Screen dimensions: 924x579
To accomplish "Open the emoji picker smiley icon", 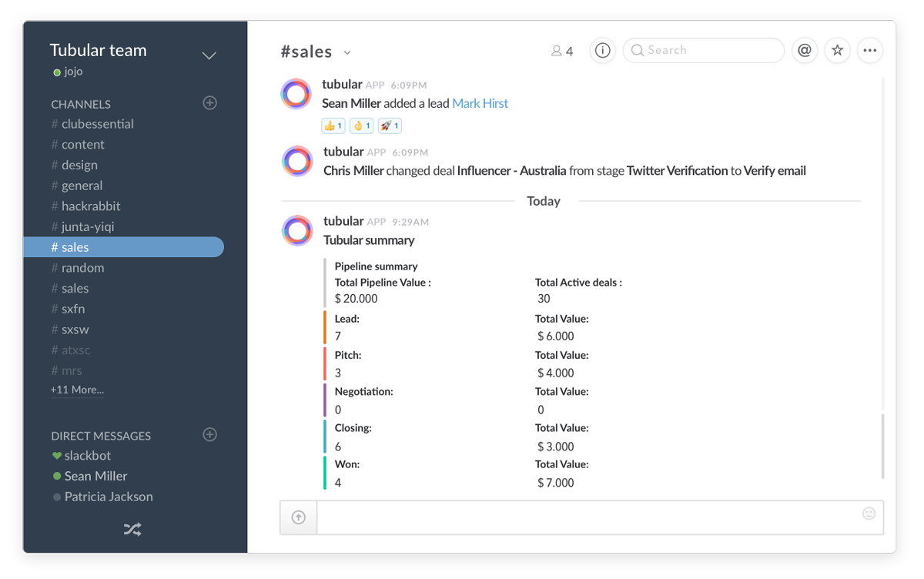I will [869, 514].
